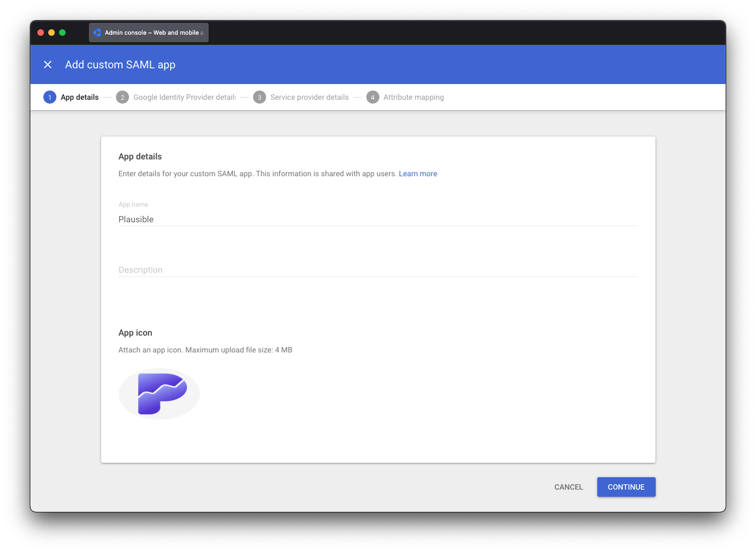Click the green zoom traffic light button
Viewport: 756px width, 552px height.
click(62, 33)
